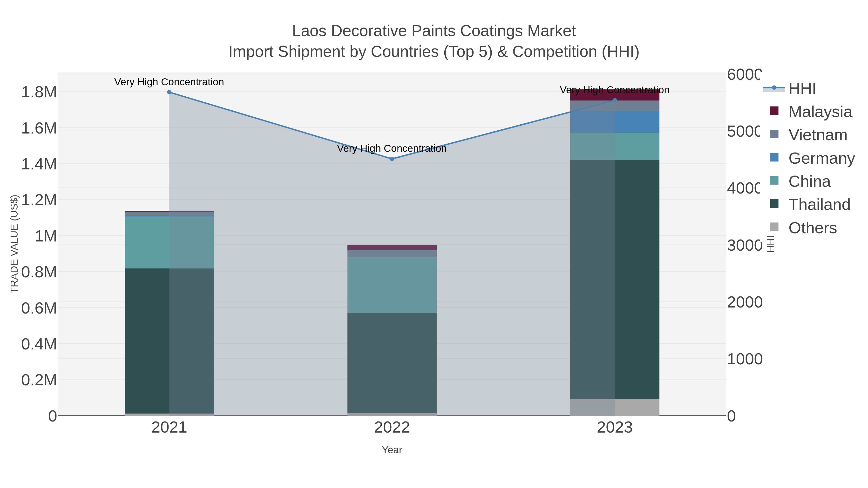Click the Malaysia legend color swatch
Screen dimensions: 868x488
point(774,111)
